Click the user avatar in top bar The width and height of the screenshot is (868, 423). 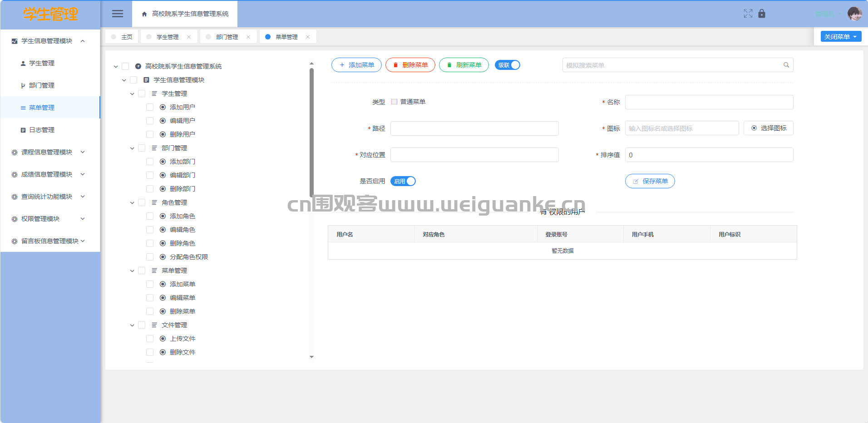click(854, 14)
